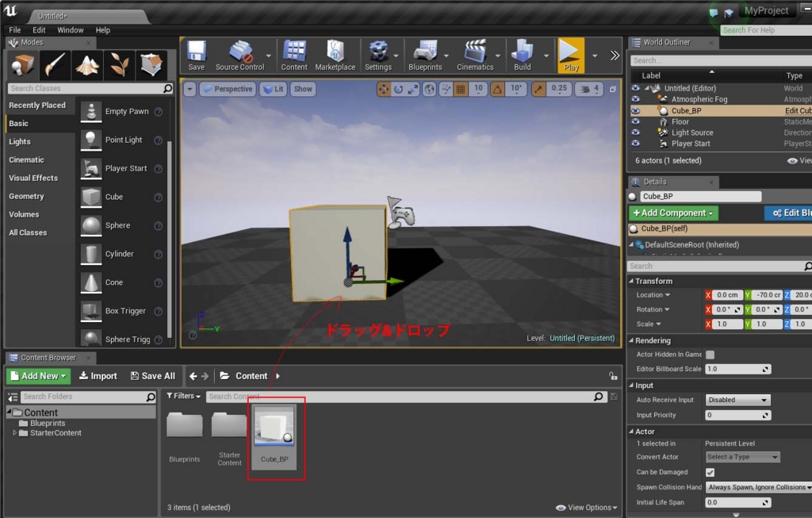Open the Marketplace toolbar icon
The image size is (812, 518).
click(335, 56)
